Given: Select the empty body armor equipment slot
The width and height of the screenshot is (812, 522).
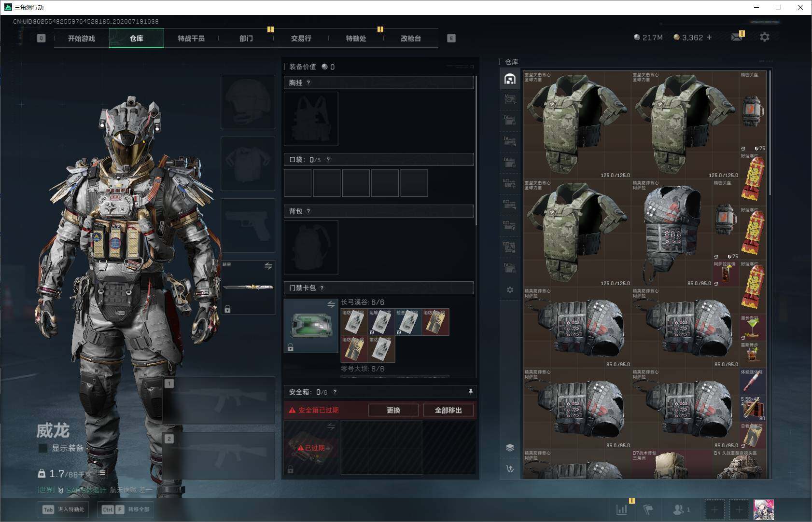Looking at the screenshot, I should [x=248, y=164].
